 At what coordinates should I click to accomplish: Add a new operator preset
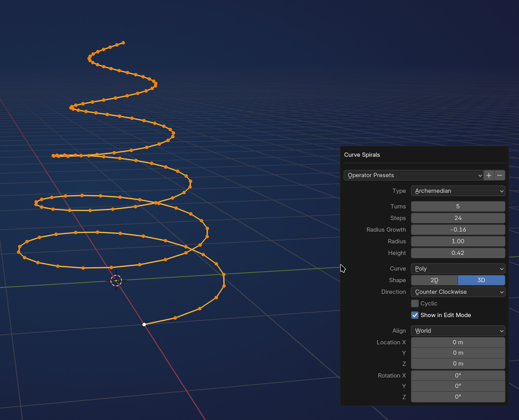[489, 175]
